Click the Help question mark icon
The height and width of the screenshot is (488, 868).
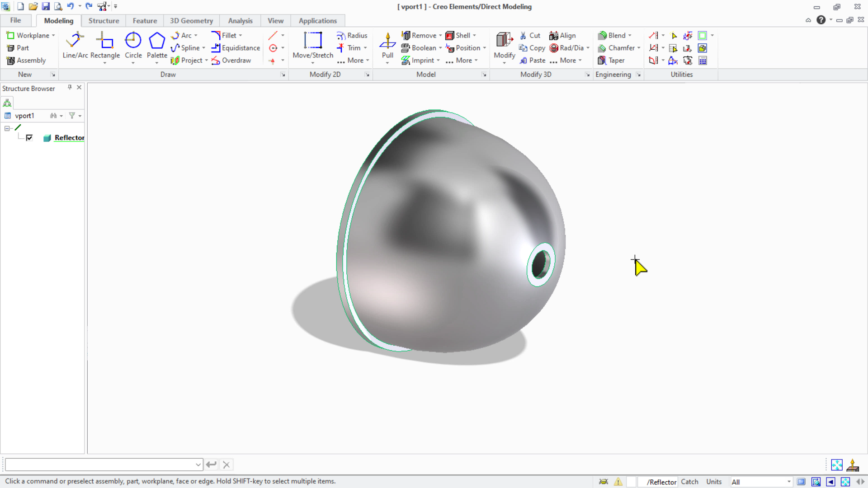click(821, 20)
